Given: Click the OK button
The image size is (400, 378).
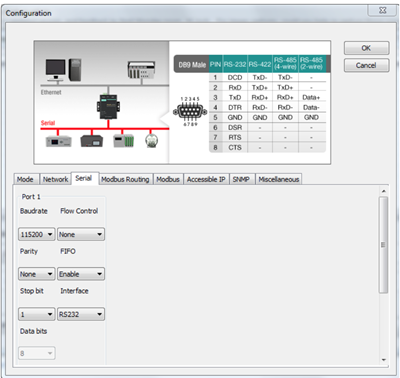Looking at the screenshot, I should (366, 48).
